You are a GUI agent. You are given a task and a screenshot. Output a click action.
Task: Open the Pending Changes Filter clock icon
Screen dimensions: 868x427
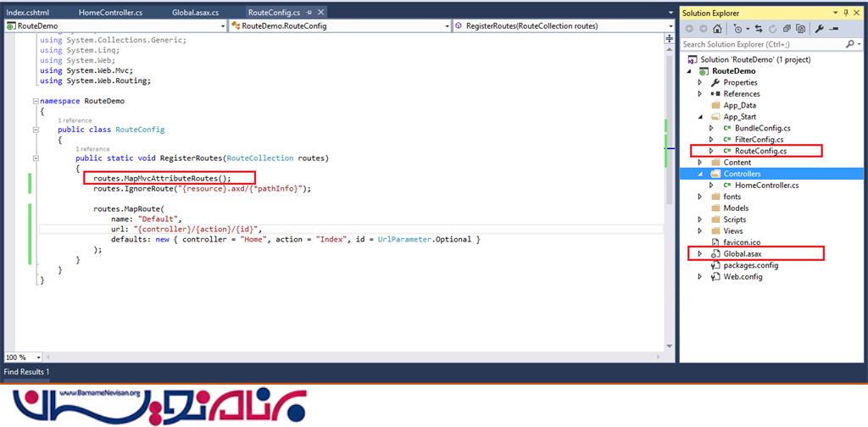(x=738, y=29)
